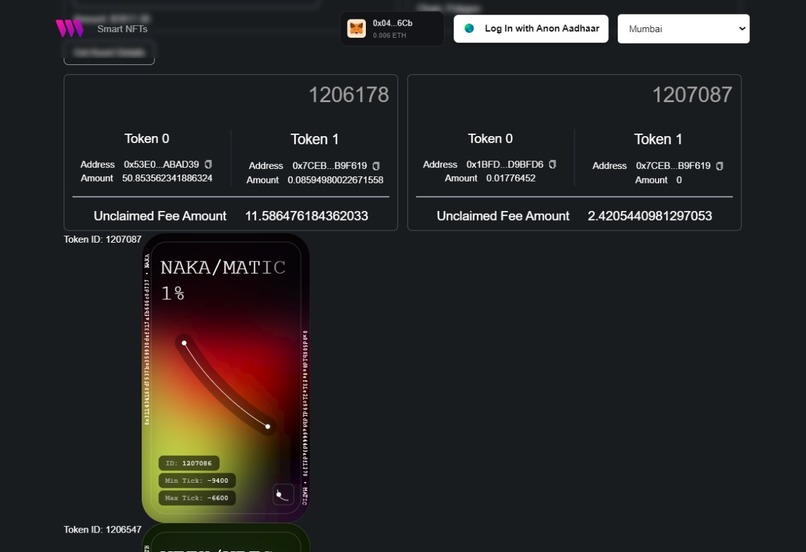Click Token 1 heading in card 1207087

point(658,139)
